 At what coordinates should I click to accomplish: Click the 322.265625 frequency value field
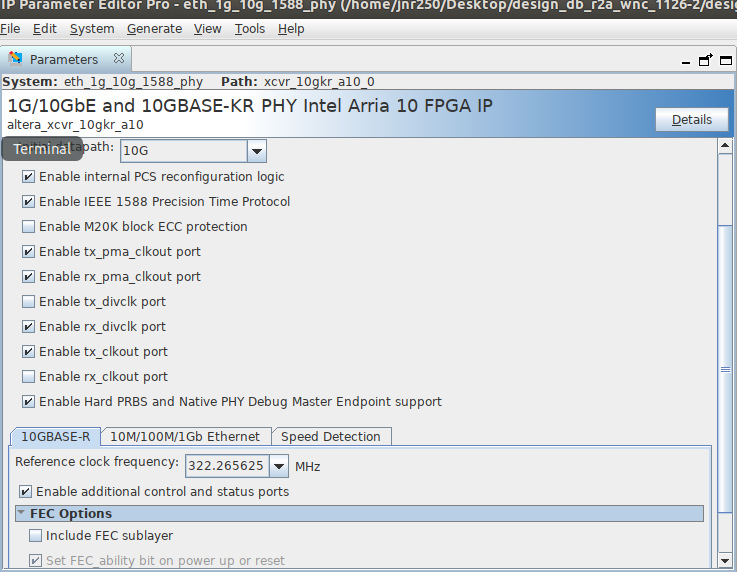(x=227, y=466)
